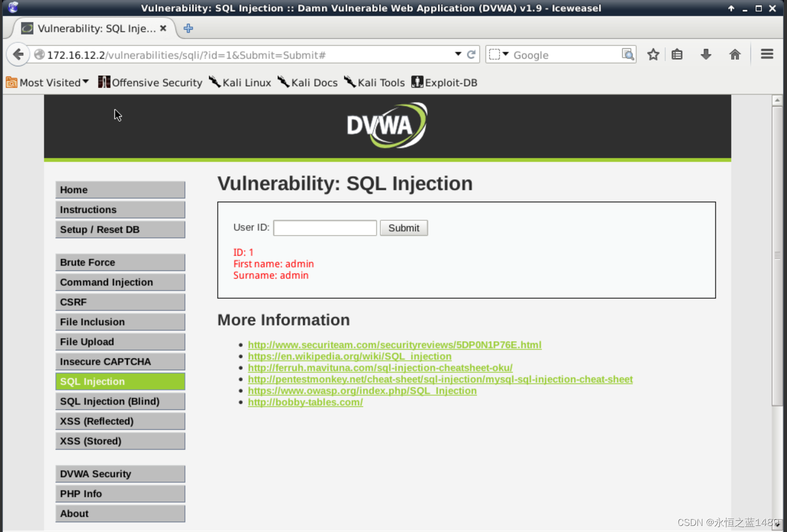Click the 'ID: 1' result text

(x=243, y=253)
